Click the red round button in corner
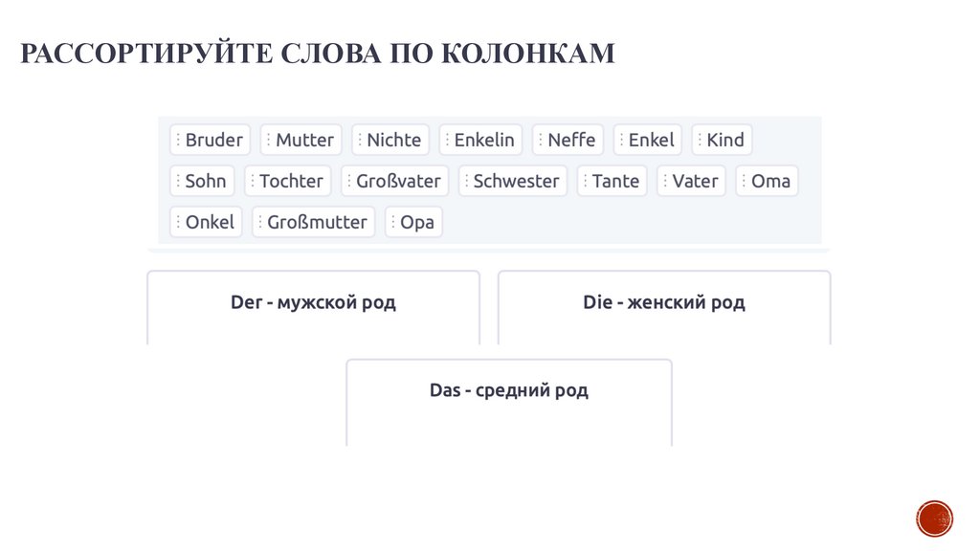This screenshot has height=551, width=980. click(x=934, y=518)
